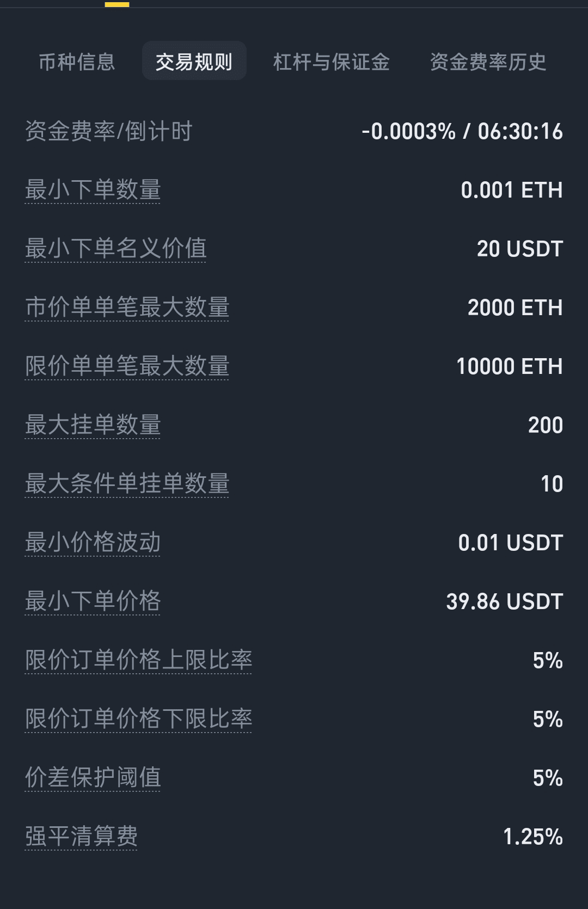Show explanation for 最大条件单挂单数量
588x909 pixels.
pos(127,484)
